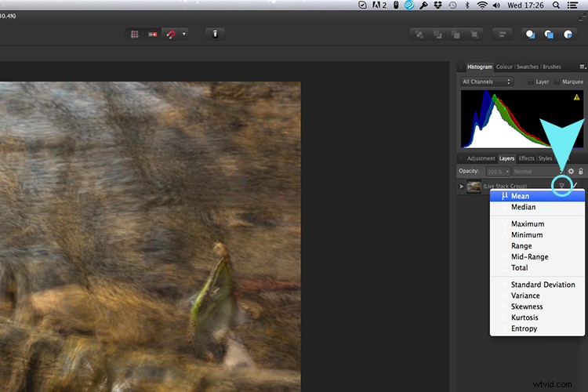Click the assistant manager toolbar icon
This screenshot has height=392, width=588.
pyautogui.click(x=215, y=34)
